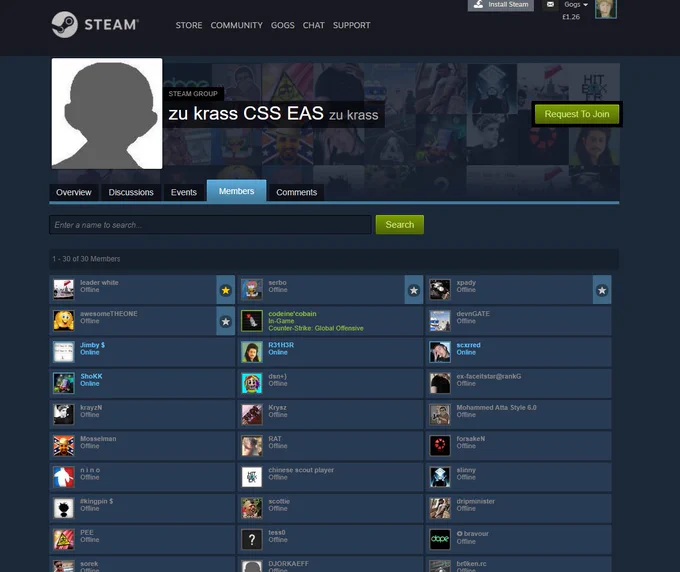Open leader white's avatar
The height and width of the screenshot is (572, 680).
pyautogui.click(x=64, y=290)
